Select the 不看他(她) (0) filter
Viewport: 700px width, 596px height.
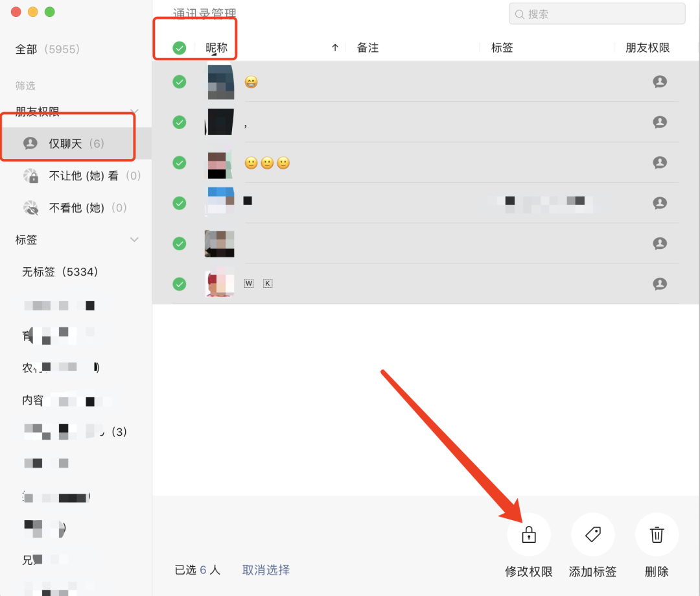tap(76, 208)
